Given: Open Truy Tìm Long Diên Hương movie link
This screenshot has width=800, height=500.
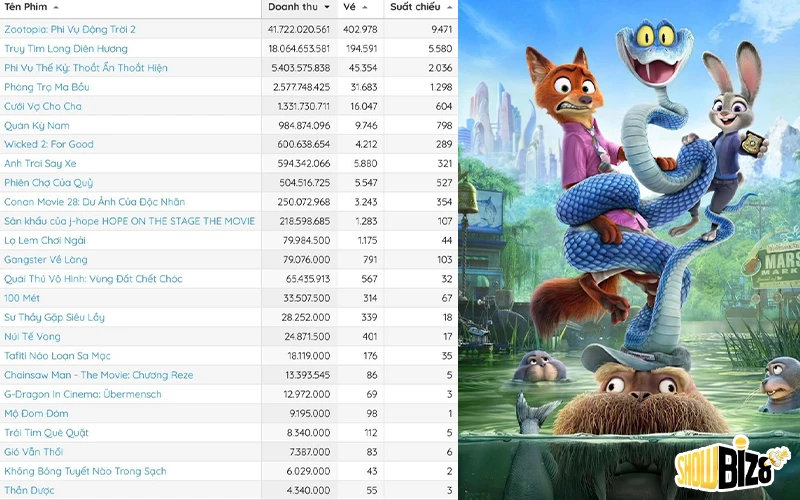Looking at the screenshot, I should click(66, 48).
